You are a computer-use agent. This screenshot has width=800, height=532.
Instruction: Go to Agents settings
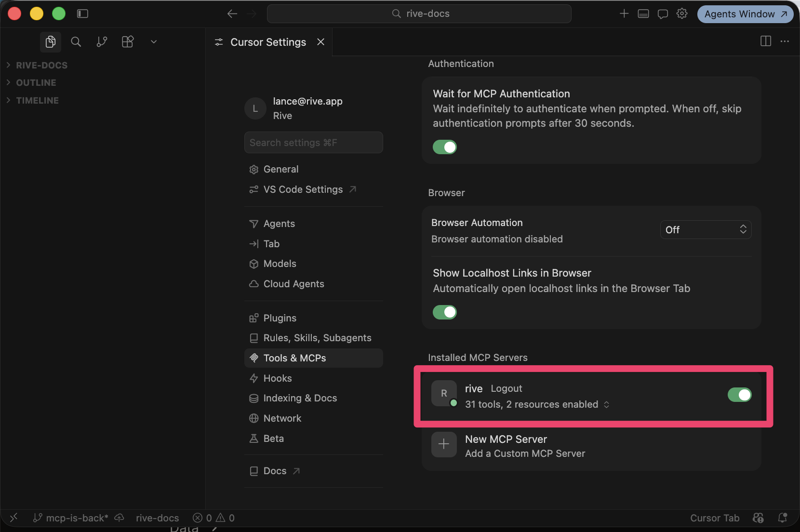(314, 224)
